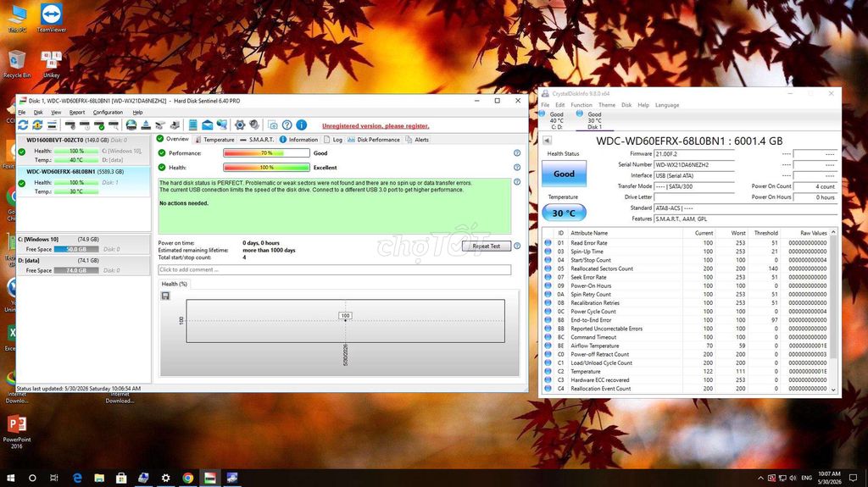
Task: Click the Unregistered version, please register link
Action: click(376, 126)
